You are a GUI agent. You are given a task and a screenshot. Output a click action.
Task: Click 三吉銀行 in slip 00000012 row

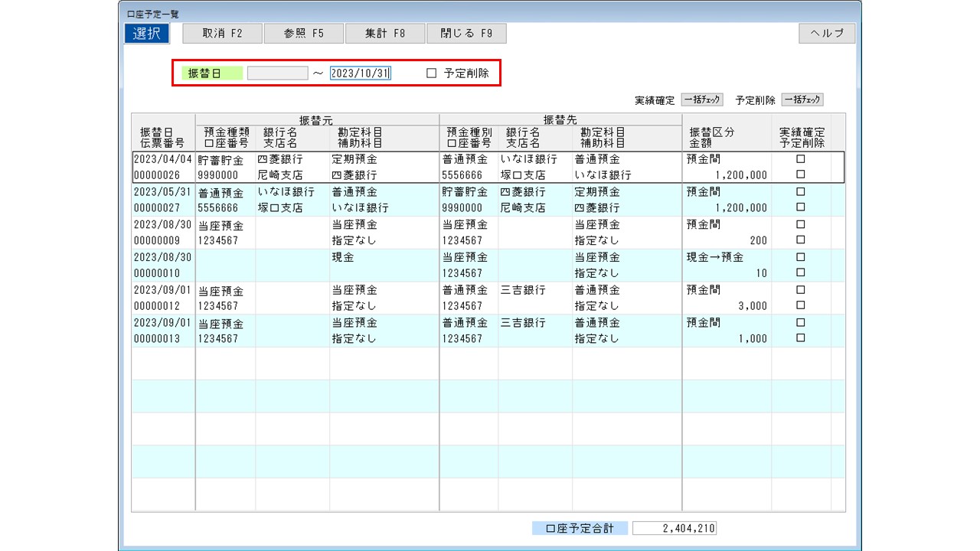(x=523, y=291)
